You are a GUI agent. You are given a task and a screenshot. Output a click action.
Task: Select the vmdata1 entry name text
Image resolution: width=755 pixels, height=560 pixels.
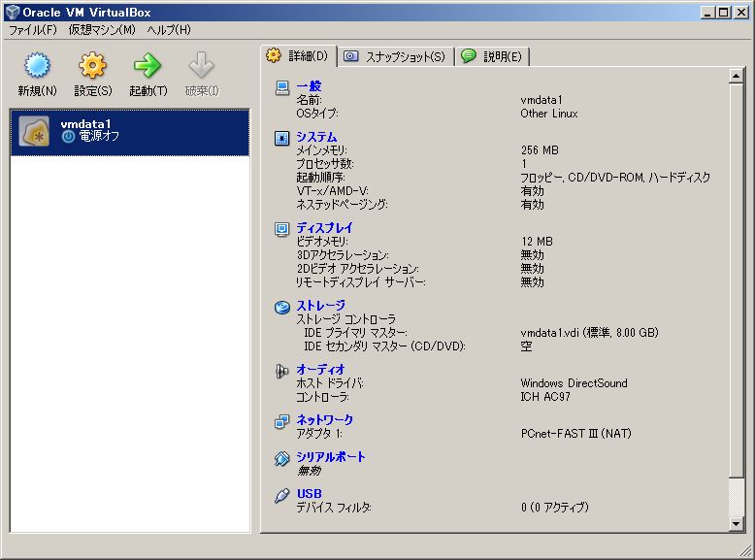(x=85, y=124)
